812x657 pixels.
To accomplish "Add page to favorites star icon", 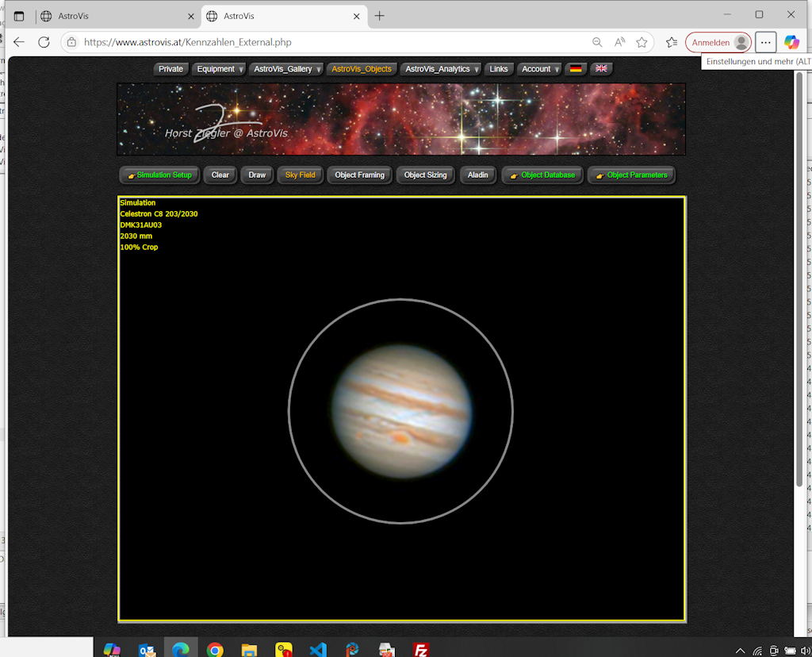I will click(x=642, y=42).
